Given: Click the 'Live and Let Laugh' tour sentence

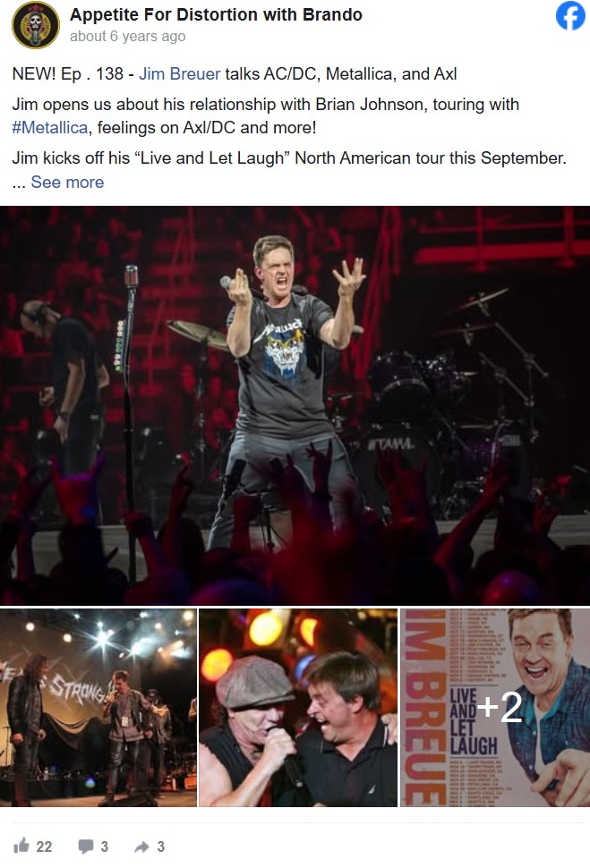Looking at the screenshot, I should click(289, 157).
